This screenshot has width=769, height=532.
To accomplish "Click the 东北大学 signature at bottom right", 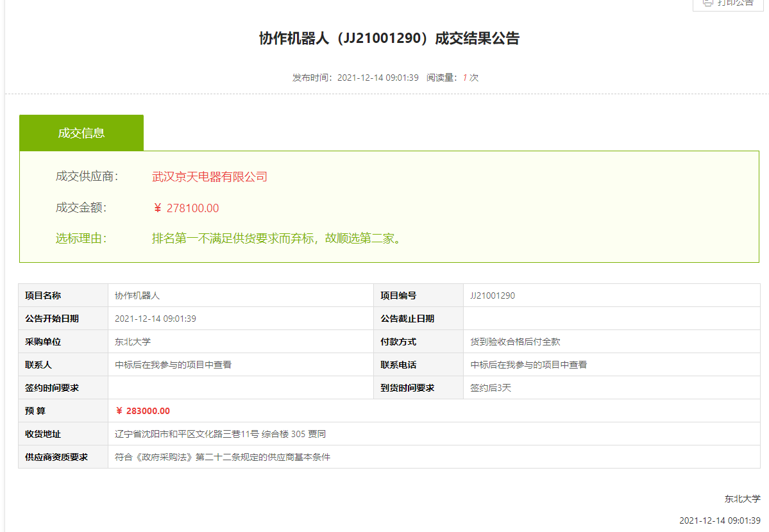I will tap(743, 499).
